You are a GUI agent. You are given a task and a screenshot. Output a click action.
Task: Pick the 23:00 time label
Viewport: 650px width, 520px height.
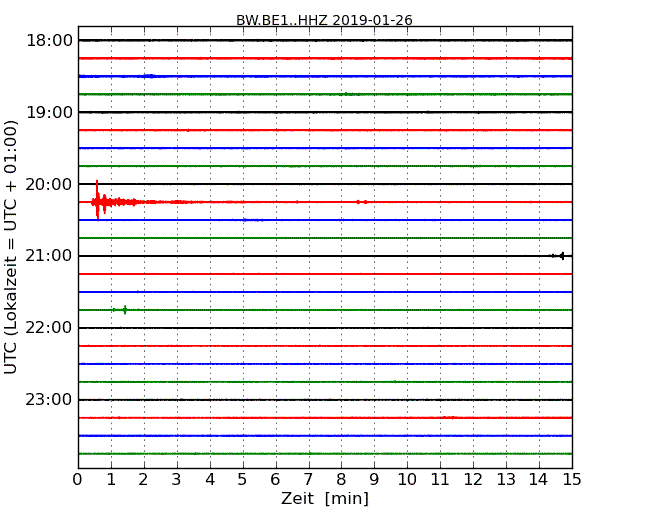pos(49,400)
